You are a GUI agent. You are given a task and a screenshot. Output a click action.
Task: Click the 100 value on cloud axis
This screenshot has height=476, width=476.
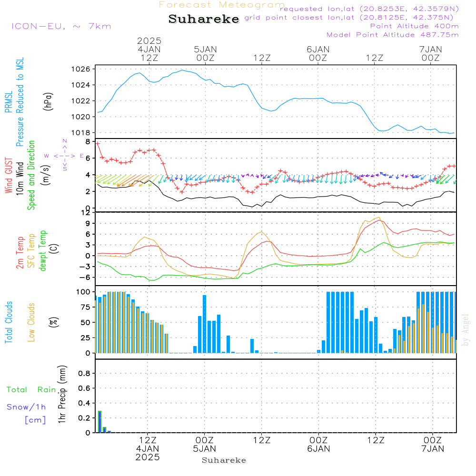point(83,292)
